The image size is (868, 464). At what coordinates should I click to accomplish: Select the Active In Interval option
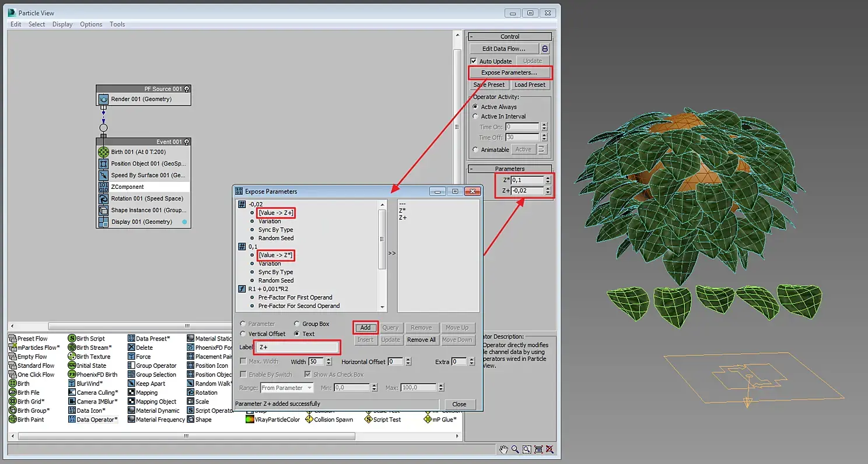coord(475,117)
